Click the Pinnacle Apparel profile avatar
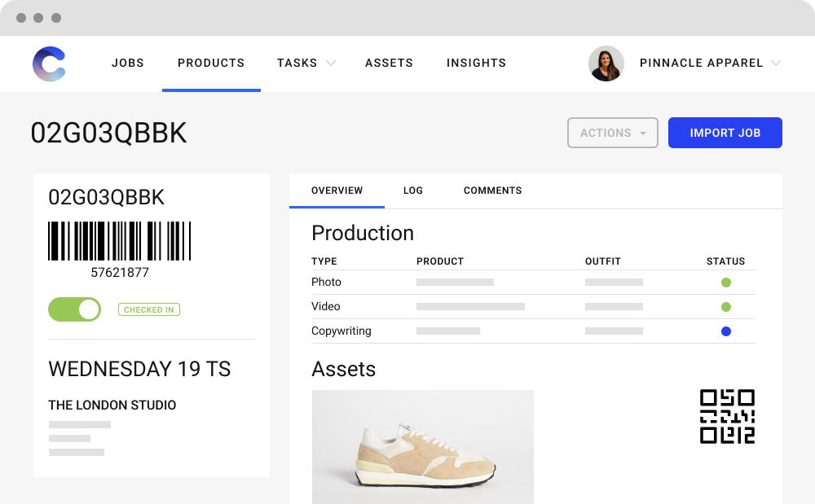The image size is (815, 504). point(606,64)
